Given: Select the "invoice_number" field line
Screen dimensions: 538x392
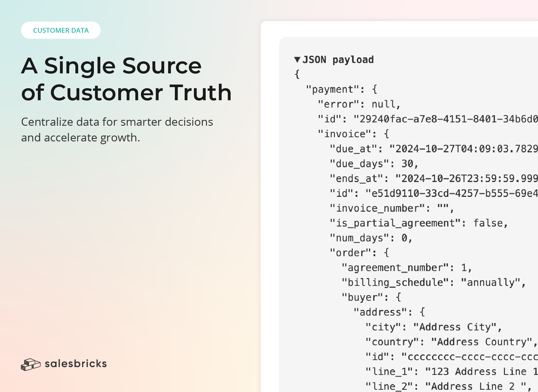Looking at the screenshot, I should pos(391,208).
